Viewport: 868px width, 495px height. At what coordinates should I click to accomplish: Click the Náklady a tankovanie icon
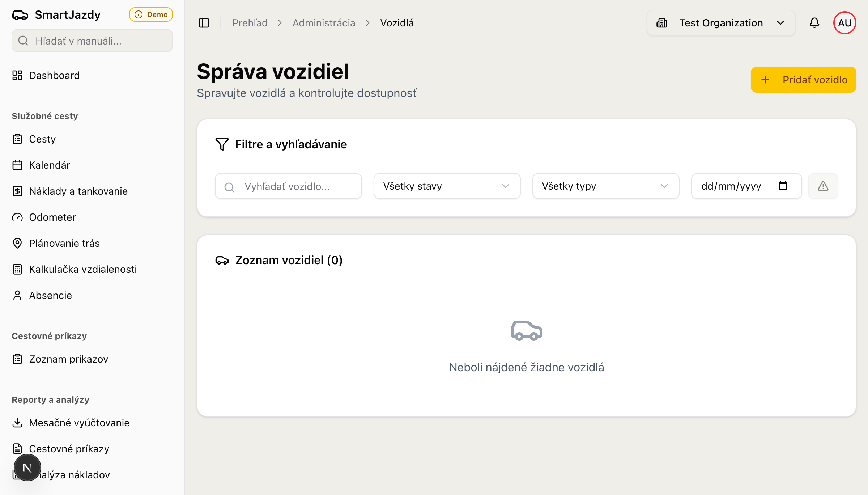pyautogui.click(x=18, y=191)
